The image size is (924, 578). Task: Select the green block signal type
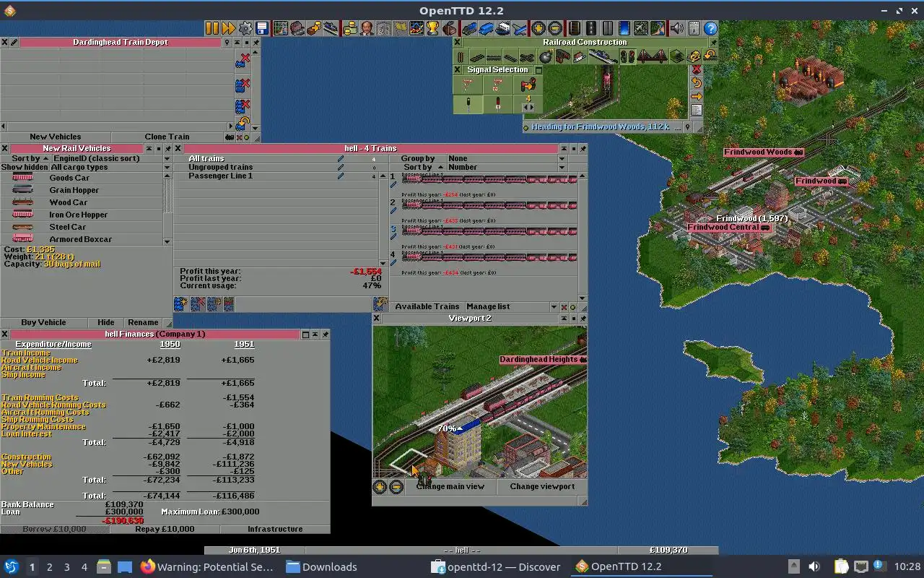click(468, 104)
